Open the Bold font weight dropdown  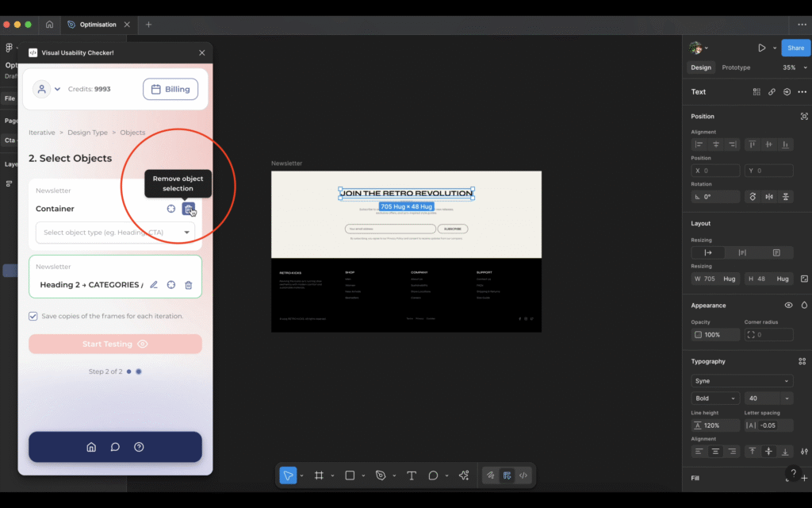(715, 398)
